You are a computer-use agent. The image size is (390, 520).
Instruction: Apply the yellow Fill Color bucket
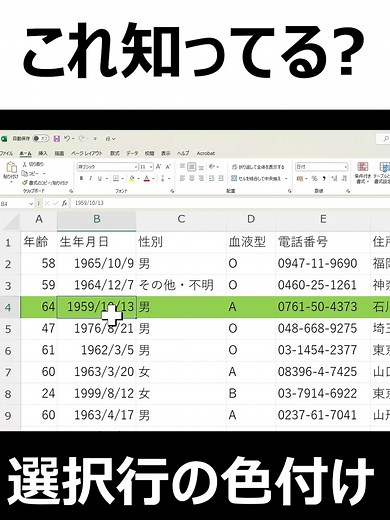click(x=132, y=179)
